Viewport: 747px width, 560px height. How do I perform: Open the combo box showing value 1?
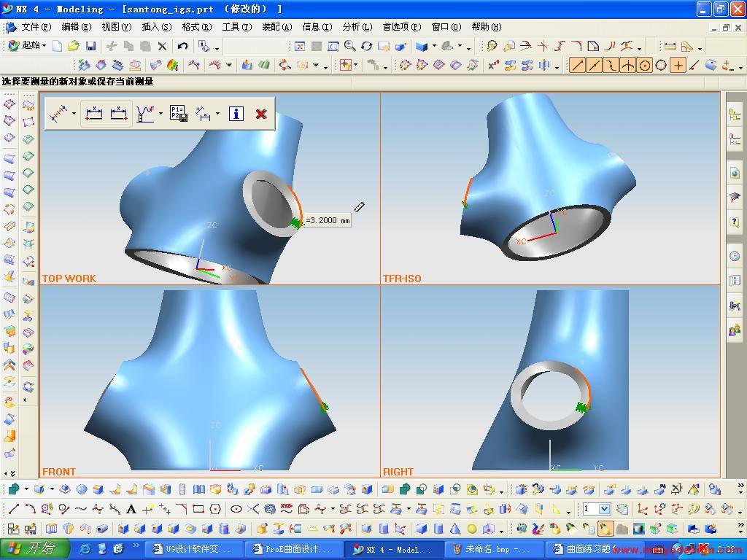tap(597, 509)
